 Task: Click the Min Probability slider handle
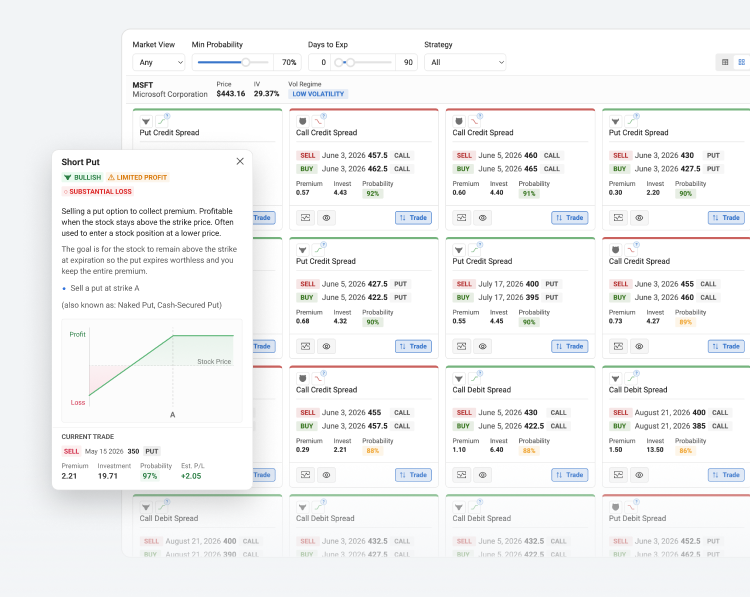pos(245,62)
